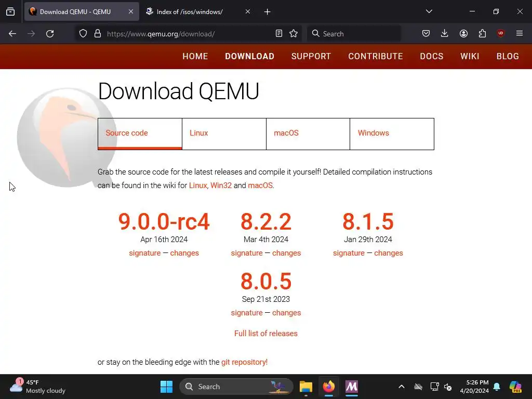532x399 pixels.
Task: Open signature for 8.0.5 release
Action: click(x=247, y=313)
